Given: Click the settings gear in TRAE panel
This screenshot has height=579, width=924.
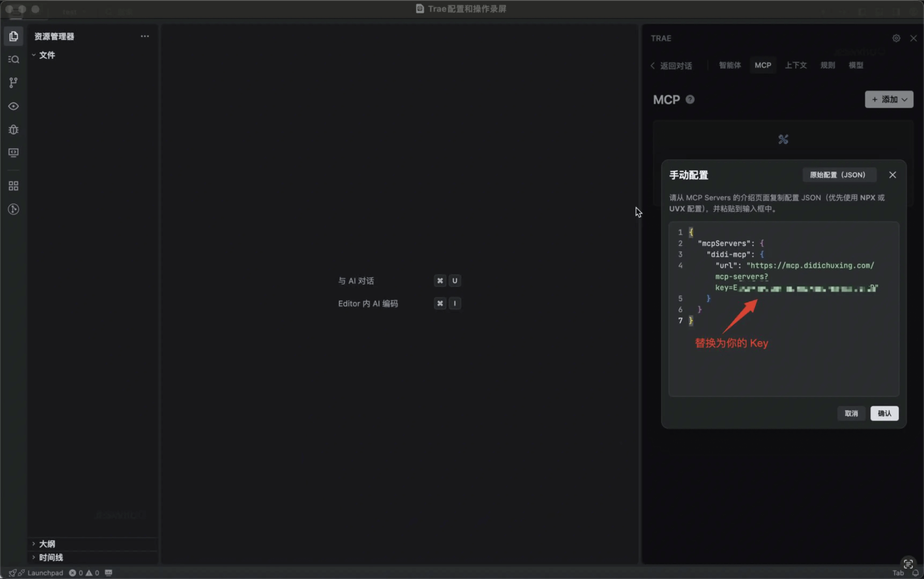Looking at the screenshot, I should (896, 38).
